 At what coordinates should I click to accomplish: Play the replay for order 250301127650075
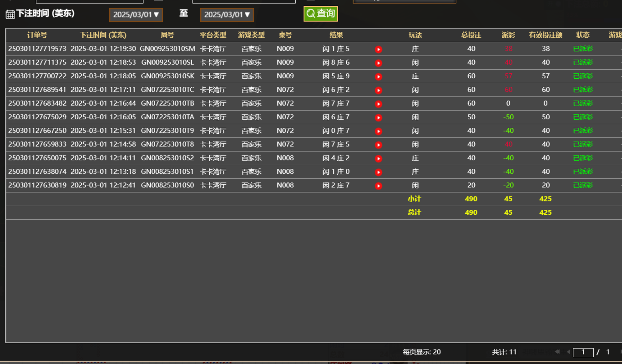pos(378,158)
